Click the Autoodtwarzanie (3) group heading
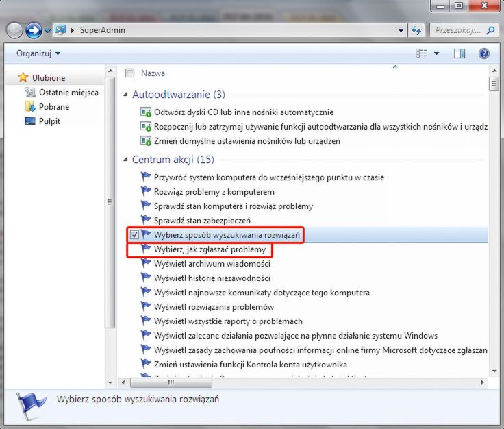 (179, 95)
